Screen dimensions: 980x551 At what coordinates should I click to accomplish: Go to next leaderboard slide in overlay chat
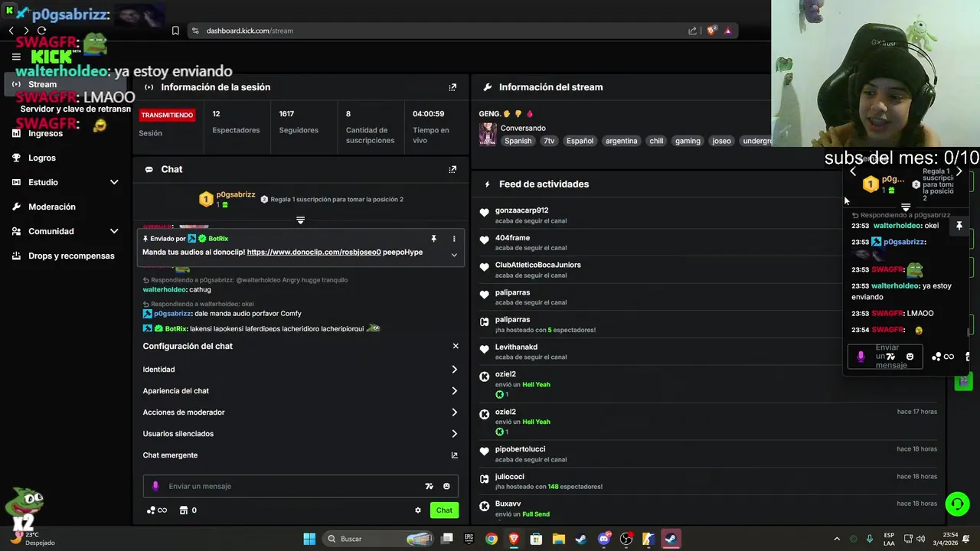point(959,171)
